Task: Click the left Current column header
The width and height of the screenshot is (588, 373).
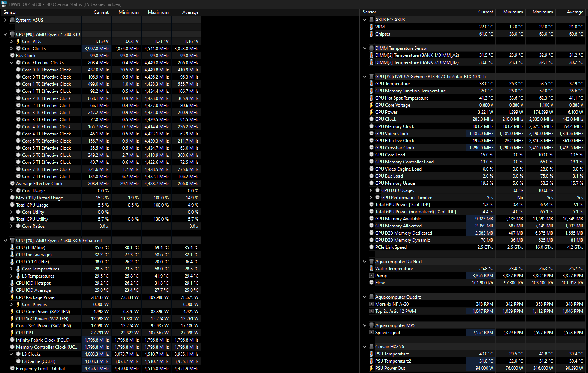Action: coord(96,12)
